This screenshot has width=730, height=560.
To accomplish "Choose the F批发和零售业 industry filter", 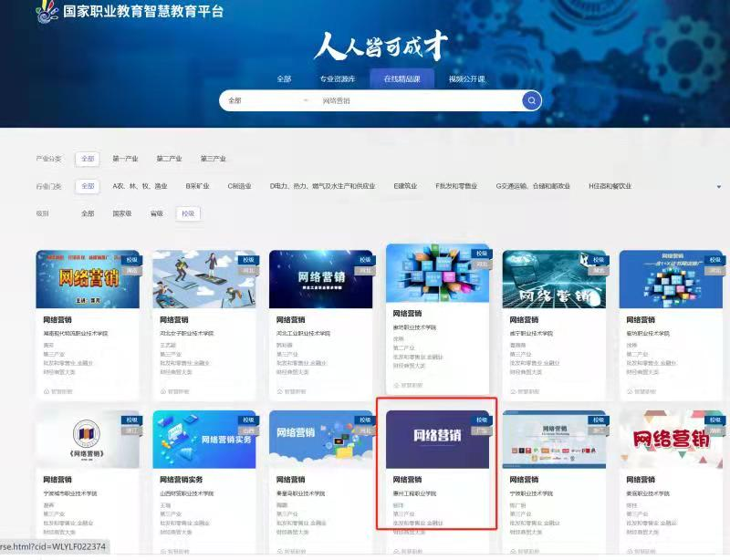I will 456,186.
